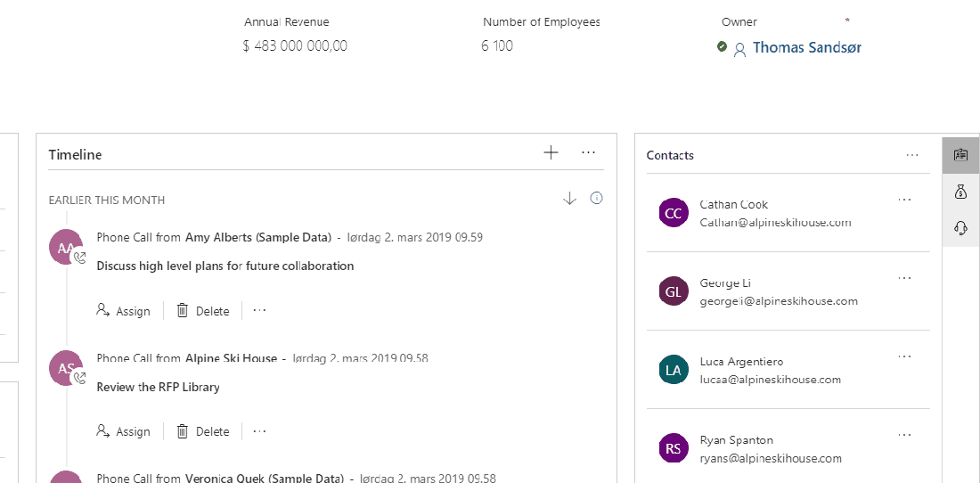Open the Contacts tab in side pane
This screenshot has height=483, width=980.
[960, 155]
